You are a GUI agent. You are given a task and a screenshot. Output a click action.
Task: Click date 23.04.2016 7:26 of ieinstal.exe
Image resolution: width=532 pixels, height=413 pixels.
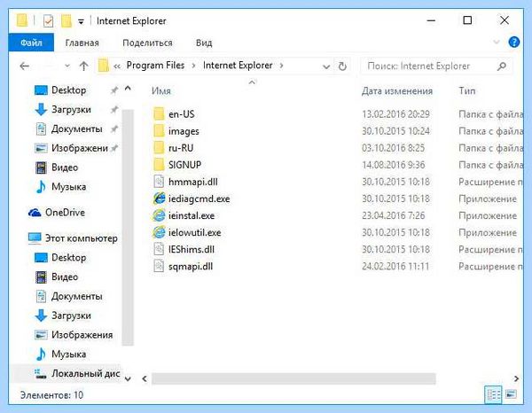(x=393, y=215)
